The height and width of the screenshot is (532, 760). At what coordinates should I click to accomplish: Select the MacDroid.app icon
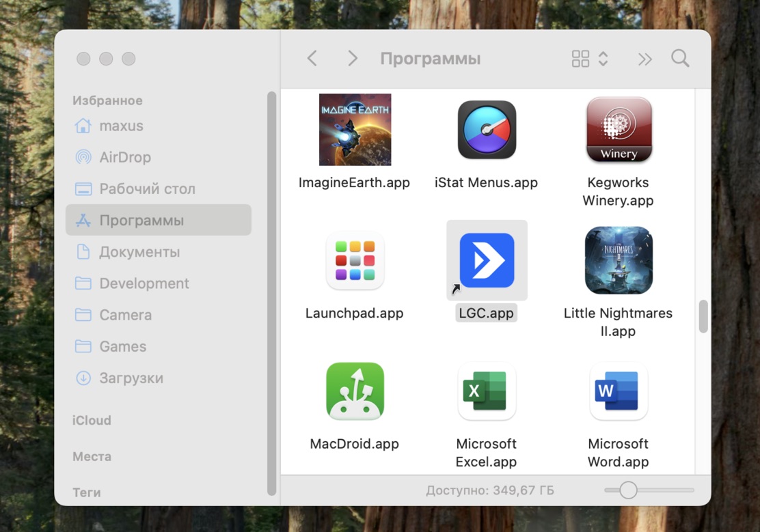click(x=355, y=391)
